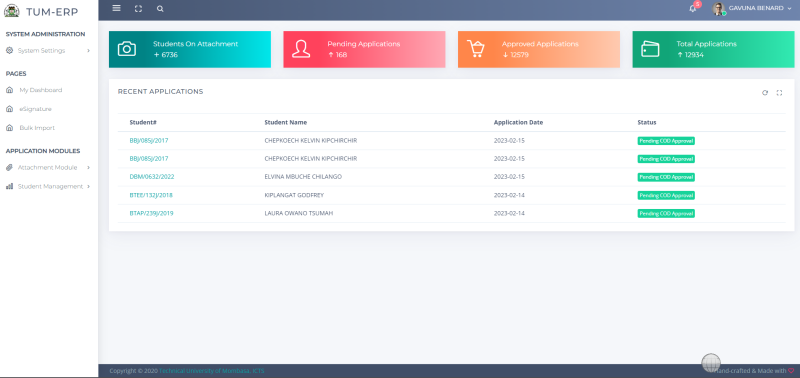800x378 pixels.
Task: Click Pending COD Approval badge for LAURA OWANO TSUMAH
Action: pyautogui.click(x=666, y=213)
